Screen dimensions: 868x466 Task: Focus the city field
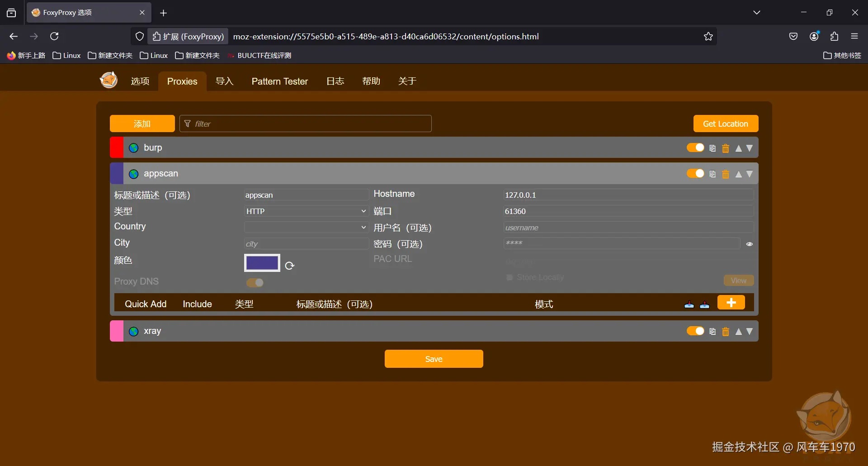[x=306, y=244]
